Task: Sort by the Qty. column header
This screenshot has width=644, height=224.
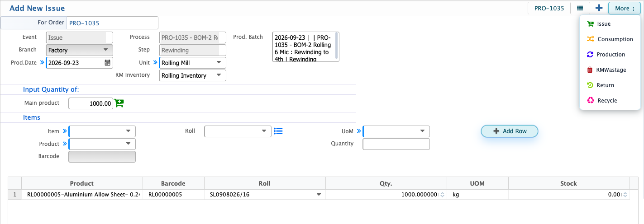Action: pyautogui.click(x=386, y=183)
